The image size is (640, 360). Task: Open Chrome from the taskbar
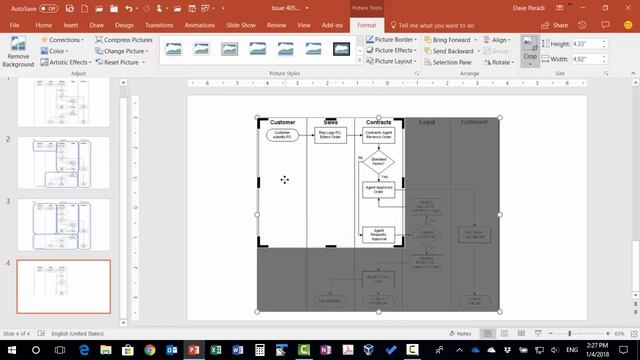(150, 350)
